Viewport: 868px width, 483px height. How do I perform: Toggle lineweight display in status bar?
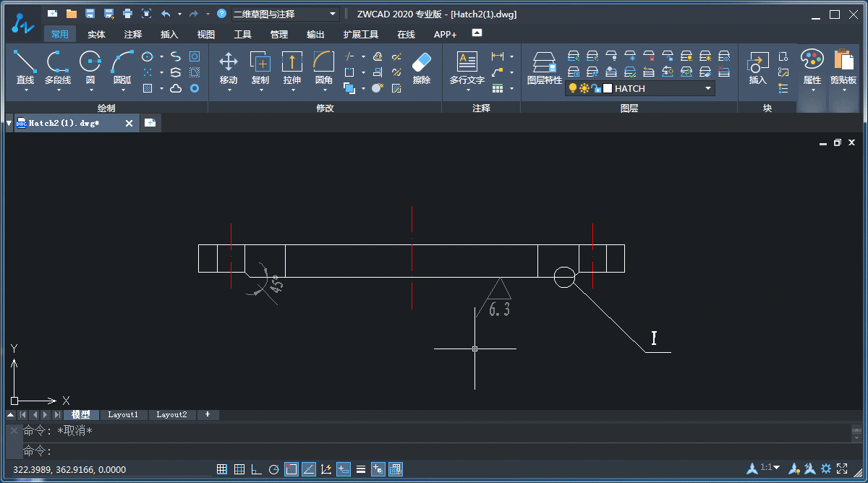[360, 469]
